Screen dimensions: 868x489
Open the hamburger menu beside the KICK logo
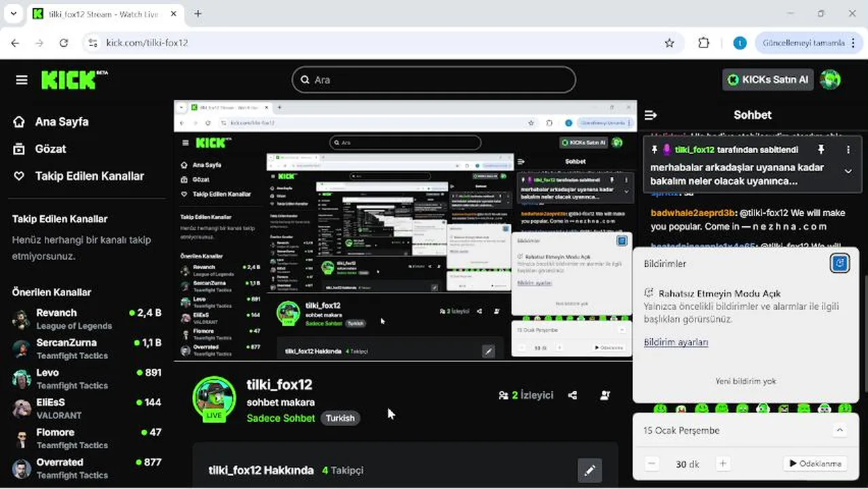tap(22, 80)
